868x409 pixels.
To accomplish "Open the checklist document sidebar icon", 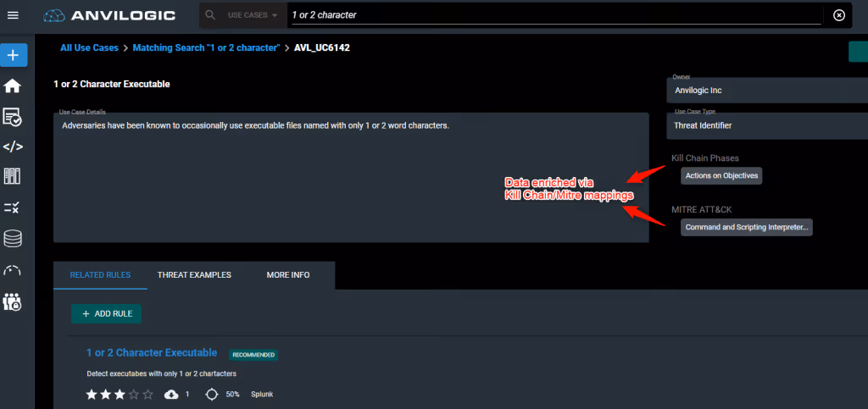I will point(12,117).
